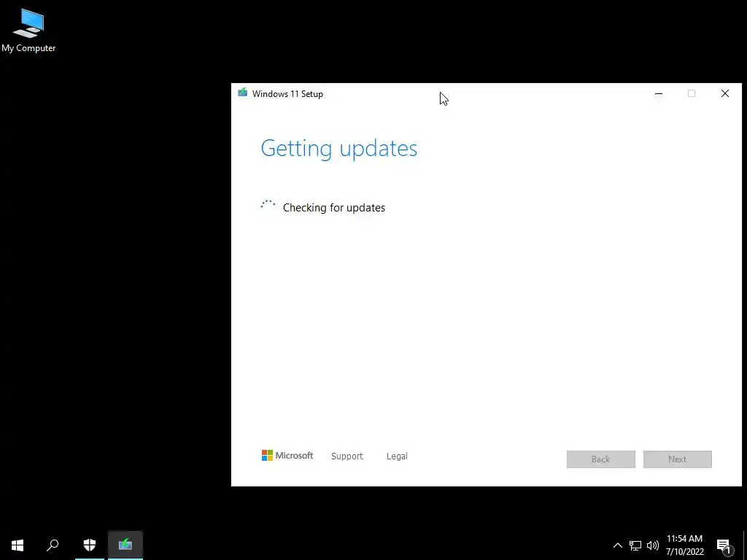Click the taskbar clock showing 11:54 AM

684,545
